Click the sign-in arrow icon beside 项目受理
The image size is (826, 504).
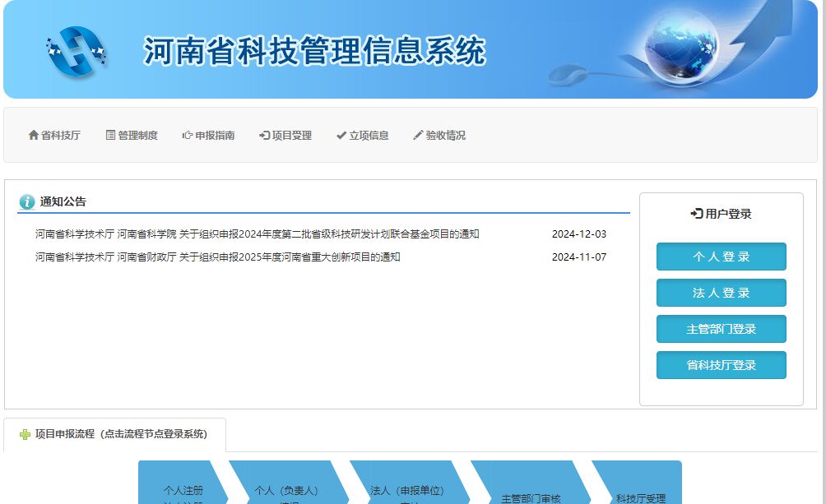click(264, 136)
